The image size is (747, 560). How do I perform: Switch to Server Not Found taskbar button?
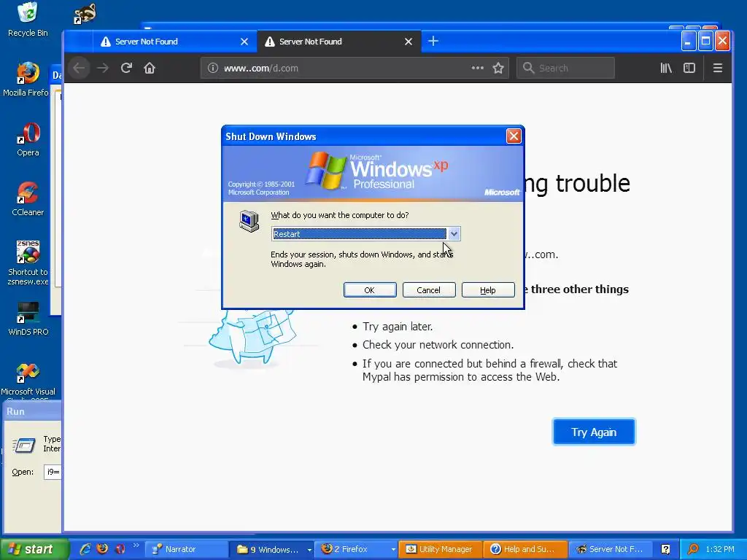point(609,549)
